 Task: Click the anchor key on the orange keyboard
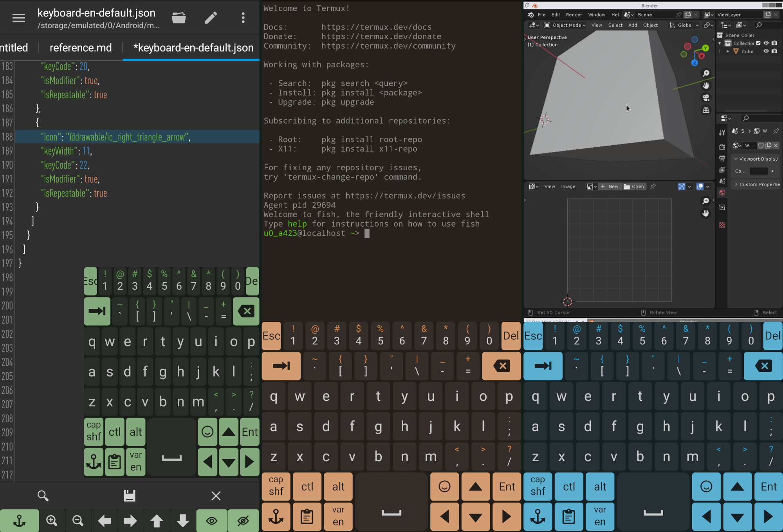pos(276,517)
